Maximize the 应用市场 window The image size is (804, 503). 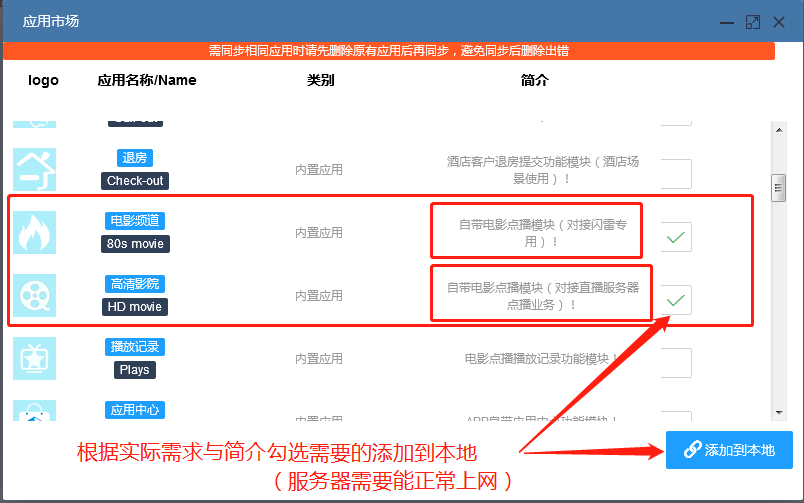[x=753, y=21]
